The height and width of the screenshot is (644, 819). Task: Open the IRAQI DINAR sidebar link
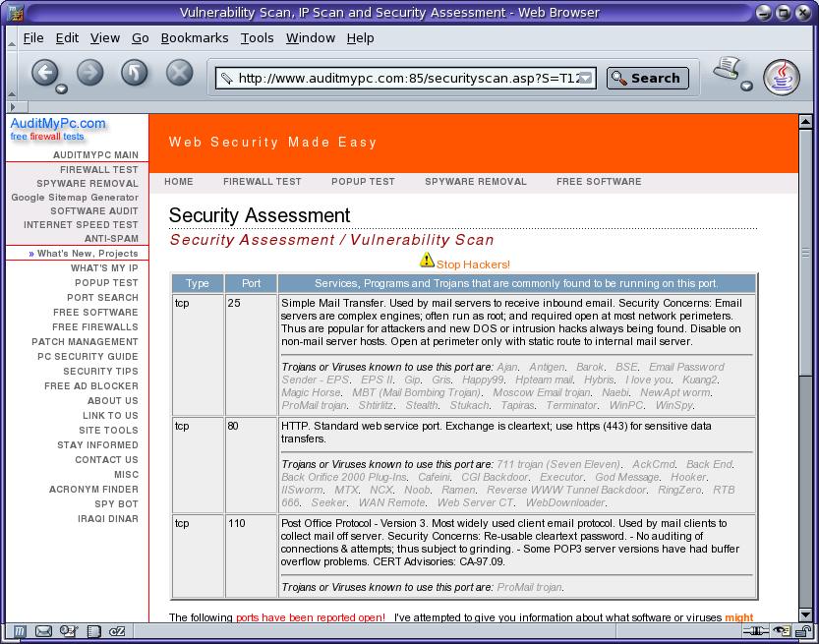click(x=108, y=519)
